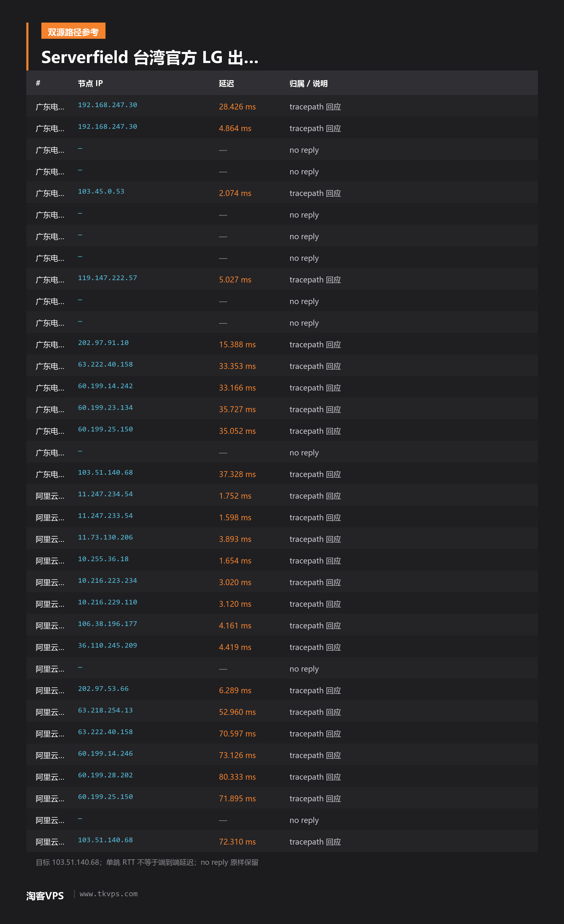Select latency value 52.960 ms
Viewport: 564px width, 924px height.
click(x=237, y=712)
